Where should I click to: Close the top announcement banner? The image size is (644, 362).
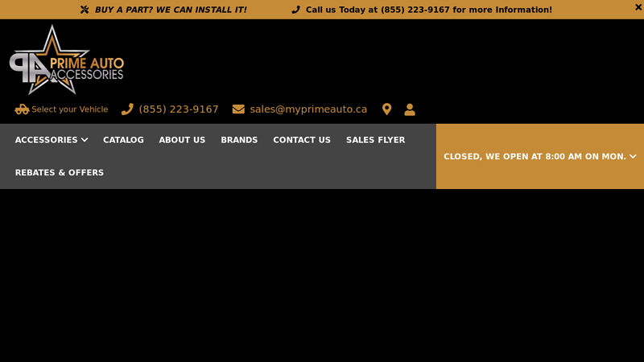tap(638, 7)
